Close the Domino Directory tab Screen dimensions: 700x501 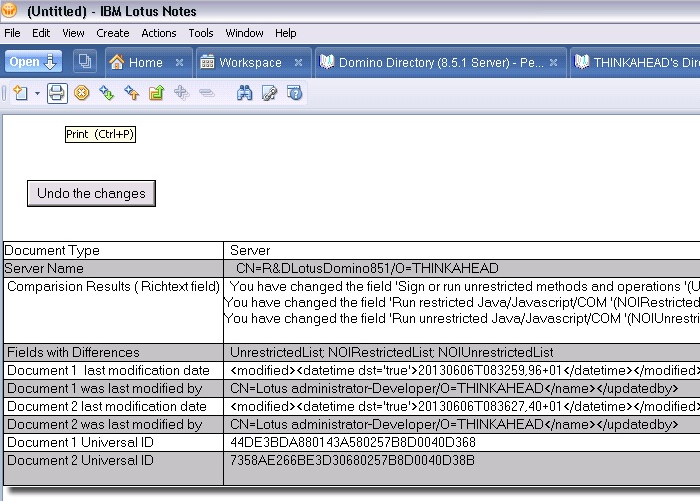point(553,63)
